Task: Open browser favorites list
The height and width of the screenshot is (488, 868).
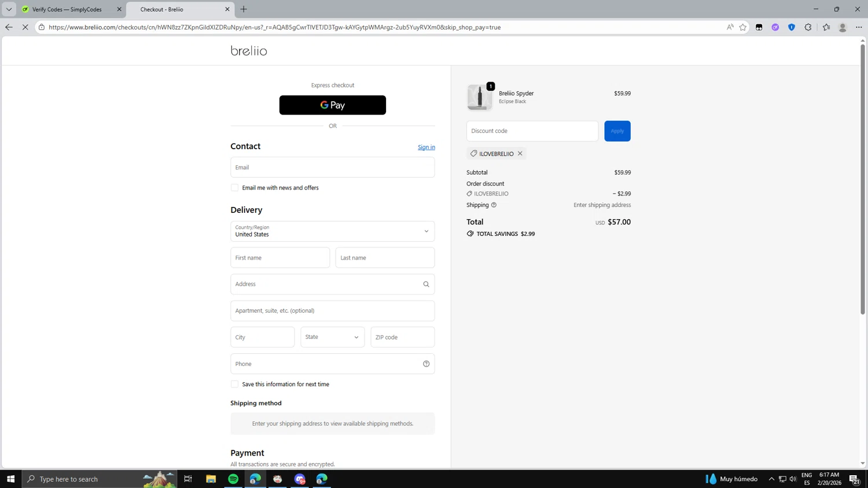Action: [x=826, y=27]
